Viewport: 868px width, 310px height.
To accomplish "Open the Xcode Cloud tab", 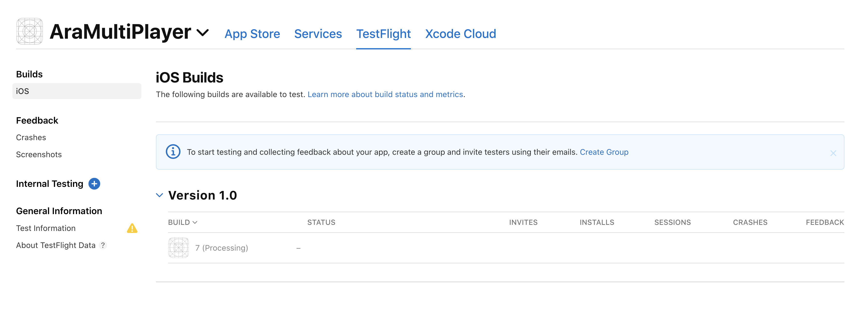I will 460,34.
